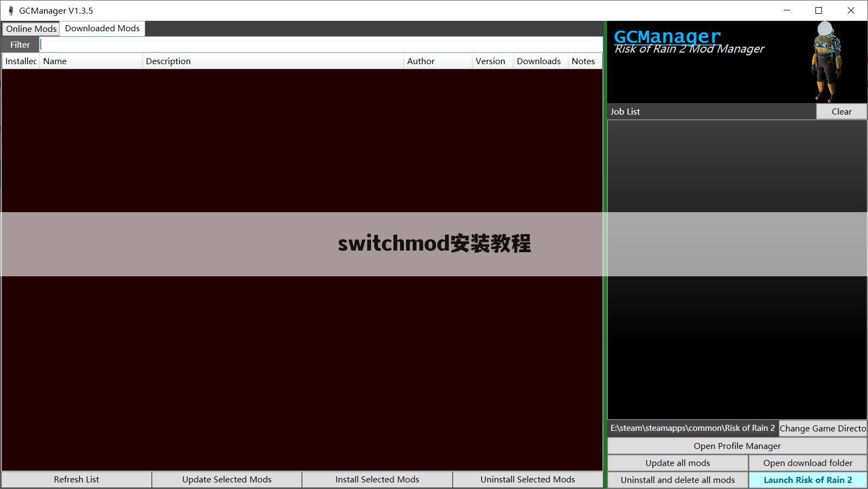The image size is (868, 489).
Task: Open the Profile Manager
Action: (x=737, y=446)
